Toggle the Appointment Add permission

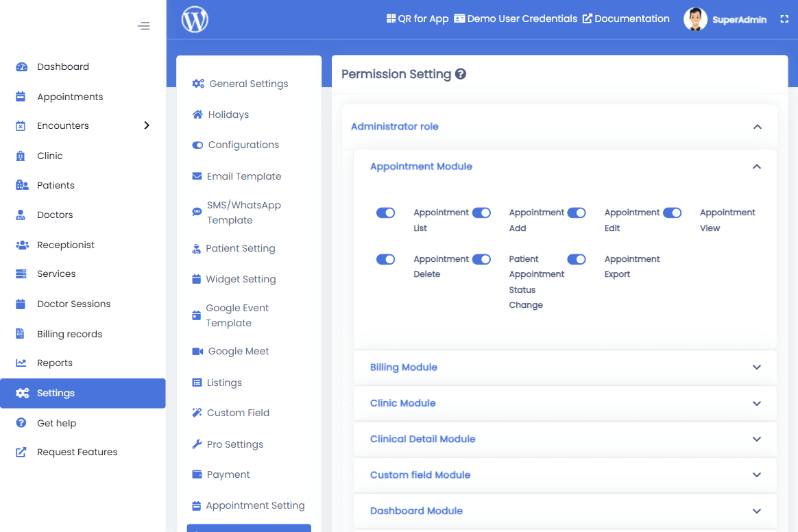pyautogui.click(x=481, y=213)
